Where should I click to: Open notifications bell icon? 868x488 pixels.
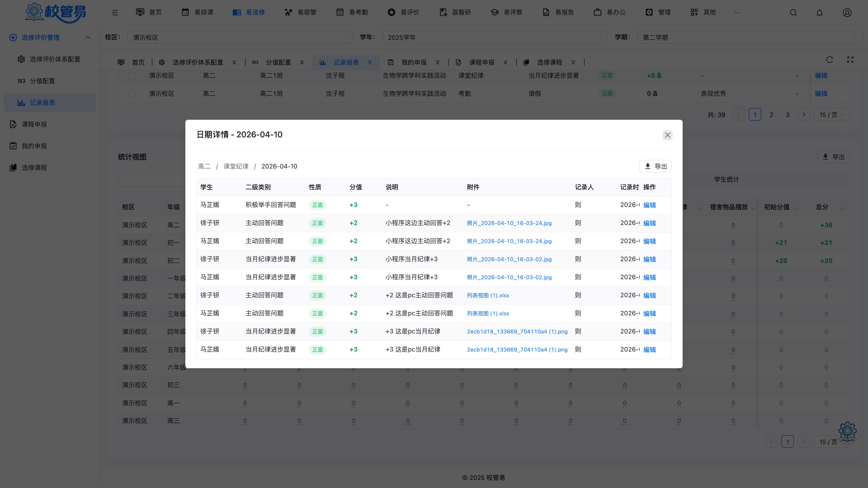pos(819,12)
